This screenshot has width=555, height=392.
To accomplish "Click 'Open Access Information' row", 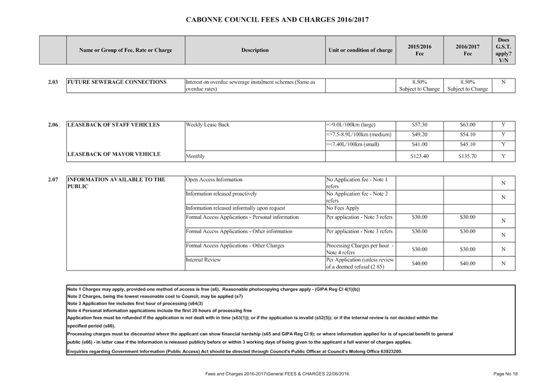I will (x=214, y=179).
